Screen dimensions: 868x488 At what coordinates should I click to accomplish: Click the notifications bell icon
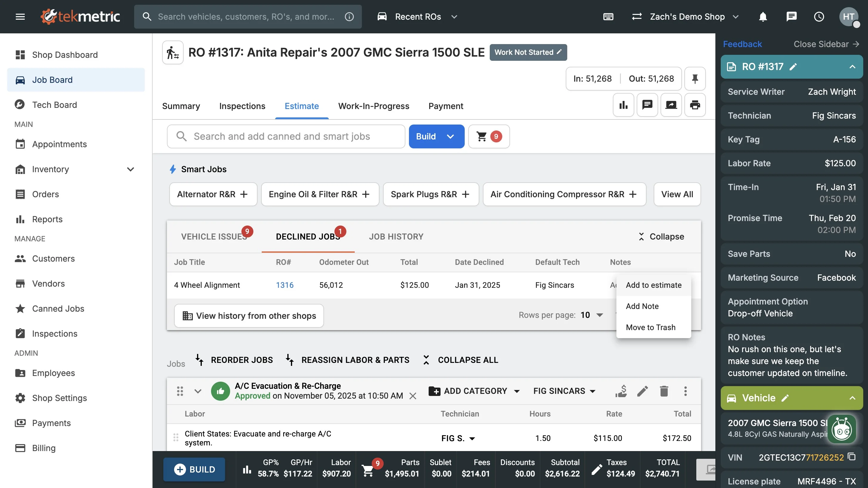coord(763,16)
